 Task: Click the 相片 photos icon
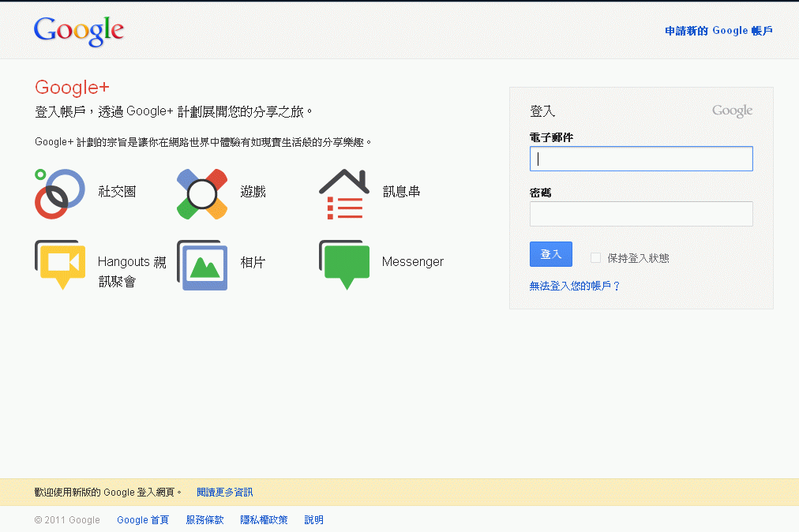click(x=202, y=265)
